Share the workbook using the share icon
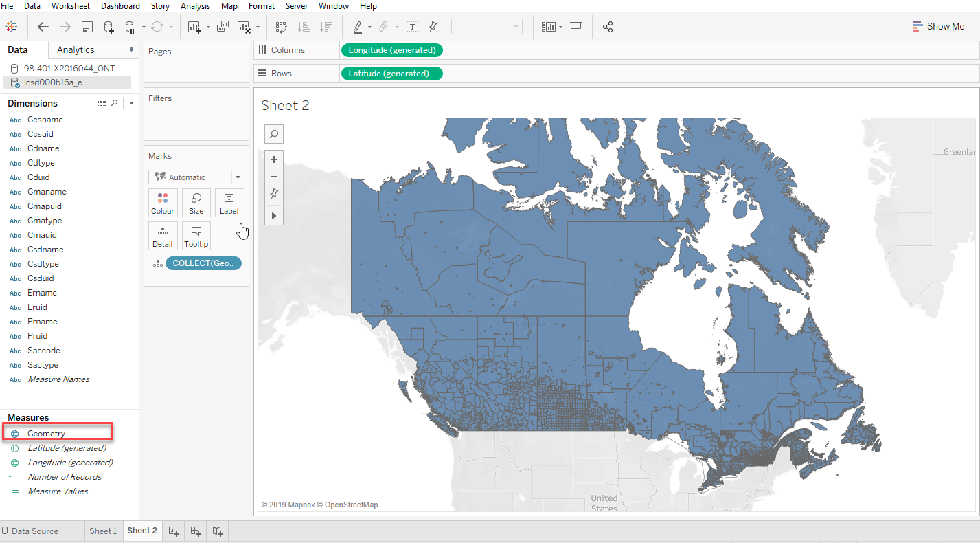Viewport: 980px width, 543px height. pos(608,27)
